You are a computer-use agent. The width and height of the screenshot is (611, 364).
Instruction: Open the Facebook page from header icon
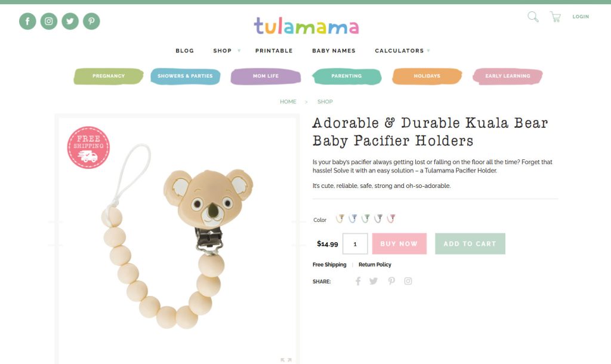point(27,21)
